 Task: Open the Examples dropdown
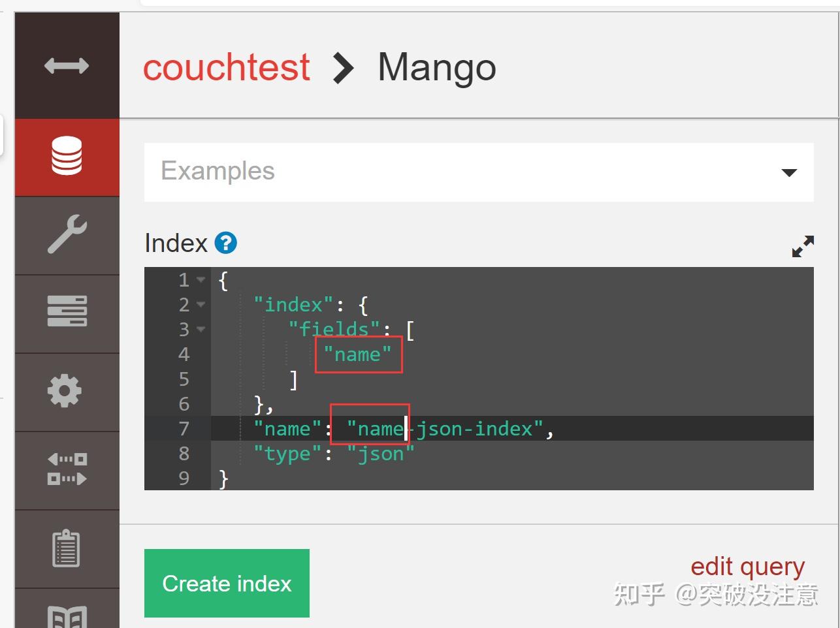point(479,172)
